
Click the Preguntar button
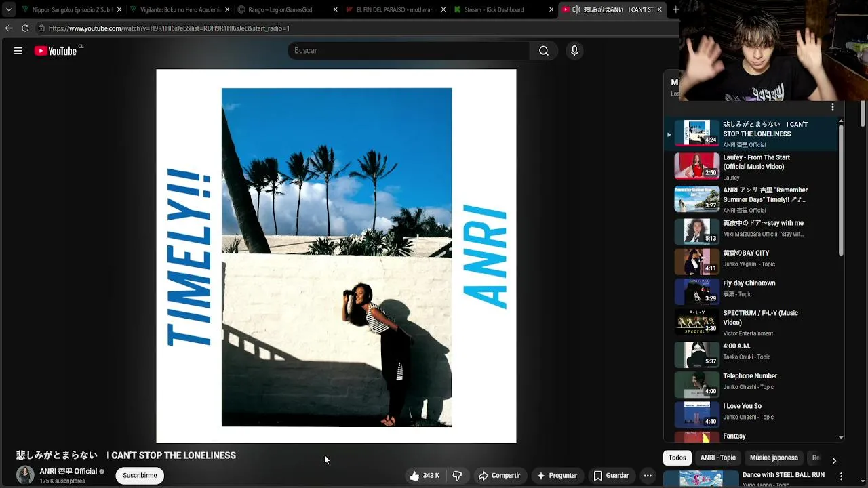(x=557, y=476)
